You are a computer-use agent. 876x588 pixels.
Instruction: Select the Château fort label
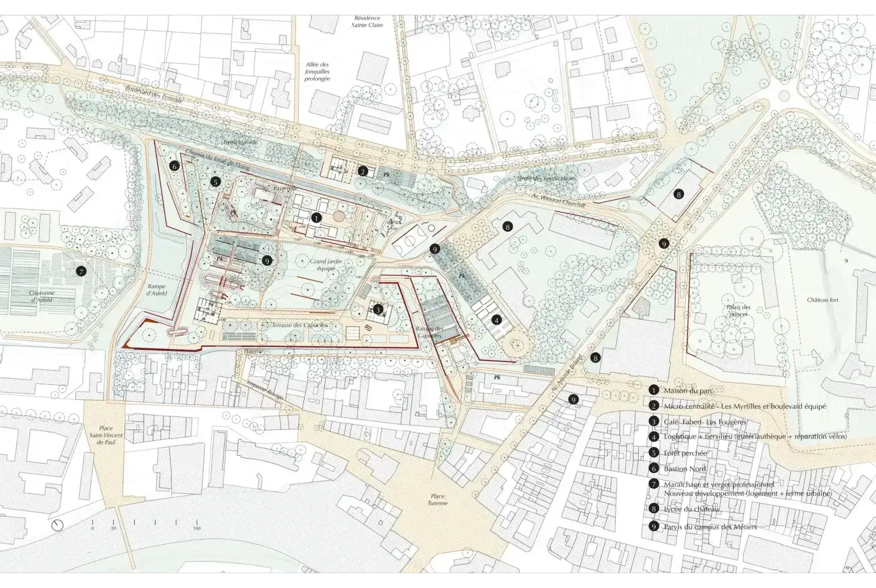tap(822, 300)
